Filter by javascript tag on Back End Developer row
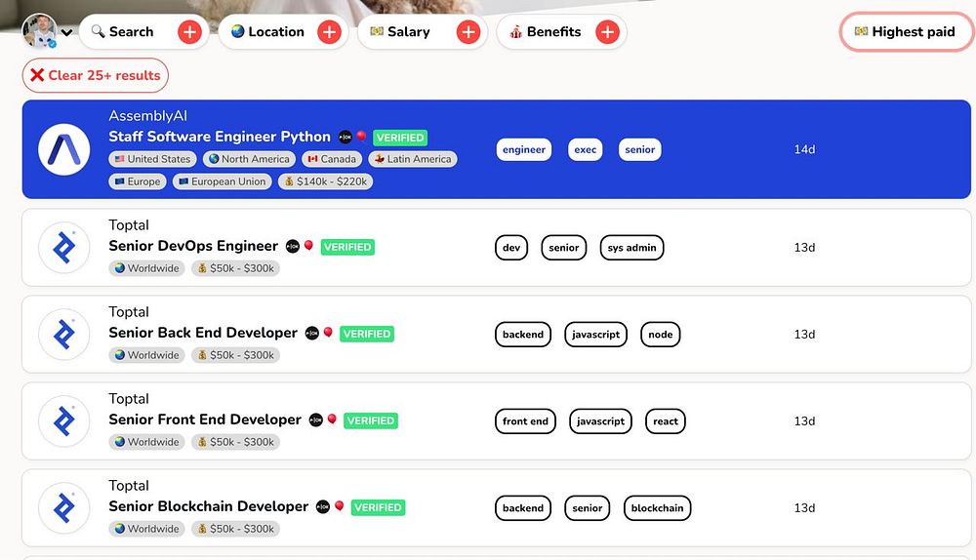Image resolution: width=976 pixels, height=560 pixels. point(595,334)
